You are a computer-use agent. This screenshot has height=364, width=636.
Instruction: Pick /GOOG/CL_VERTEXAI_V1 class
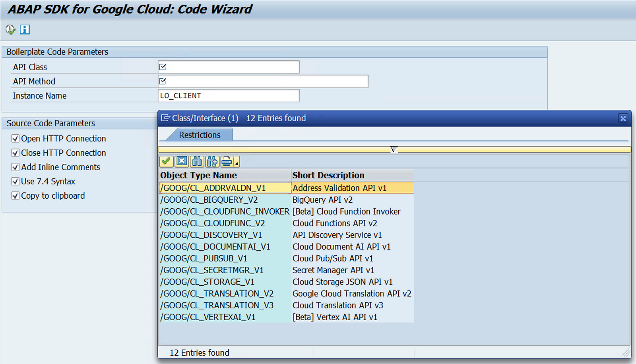[x=225, y=317]
